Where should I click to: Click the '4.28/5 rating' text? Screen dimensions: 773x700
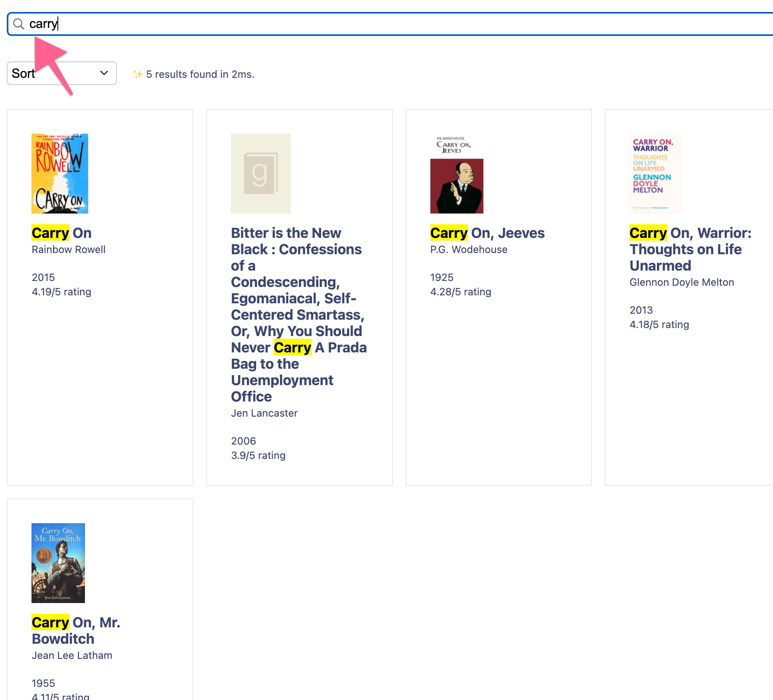[x=461, y=292]
